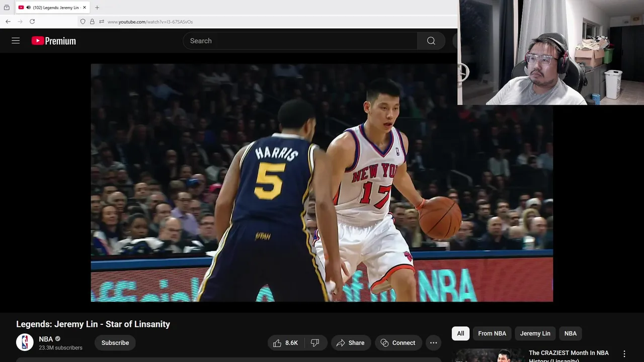644x362 pixels.
Task: Select the From NBA filter chip
Action: pos(492,333)
